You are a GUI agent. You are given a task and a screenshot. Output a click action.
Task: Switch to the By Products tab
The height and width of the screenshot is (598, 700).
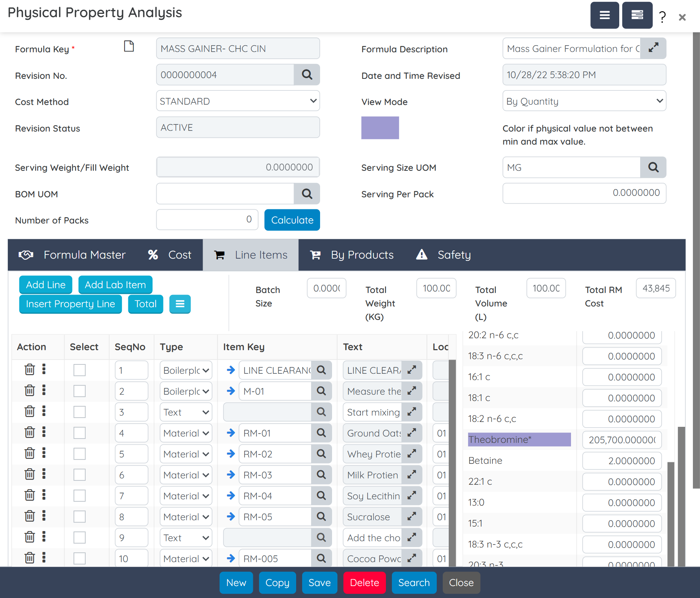click(352, 255)
